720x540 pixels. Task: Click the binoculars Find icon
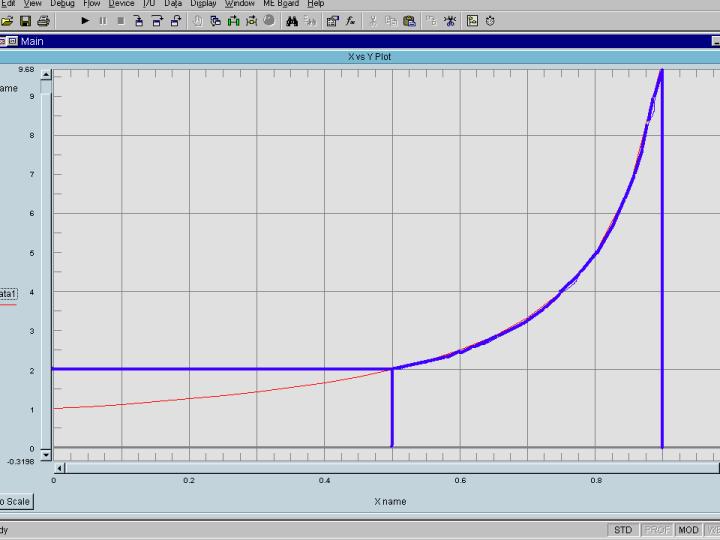292,20
